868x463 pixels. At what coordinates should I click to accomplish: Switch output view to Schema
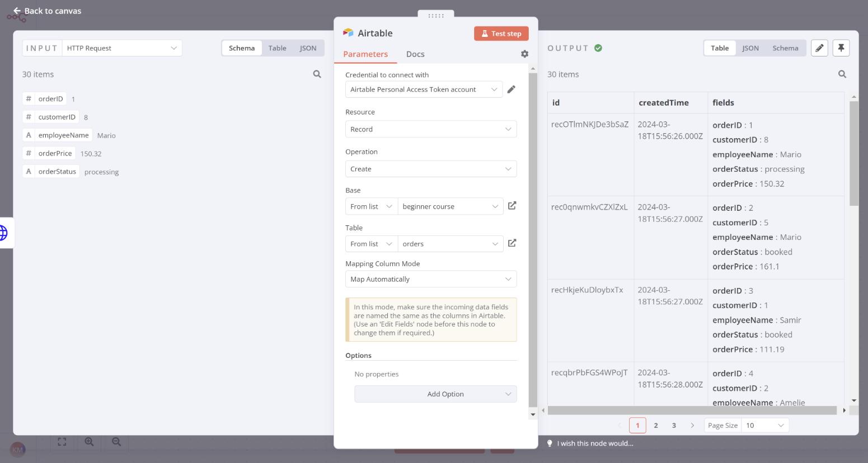coord(785,48)
